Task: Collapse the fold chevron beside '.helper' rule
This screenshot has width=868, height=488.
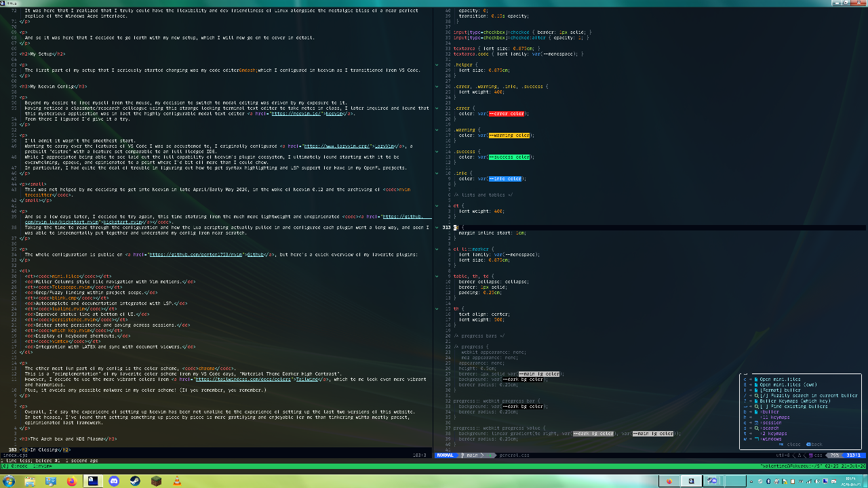Action: point(438,65)
